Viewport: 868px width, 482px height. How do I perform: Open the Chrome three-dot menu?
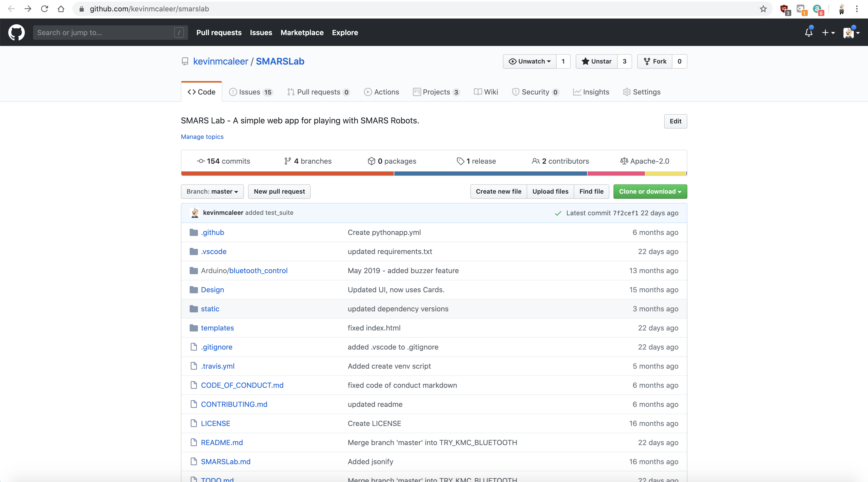[857, 9]
